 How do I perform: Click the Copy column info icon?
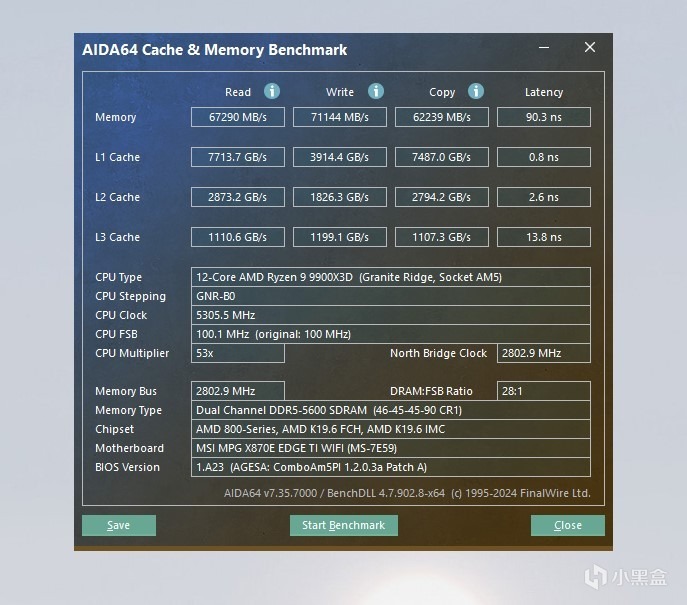[476, 91]
